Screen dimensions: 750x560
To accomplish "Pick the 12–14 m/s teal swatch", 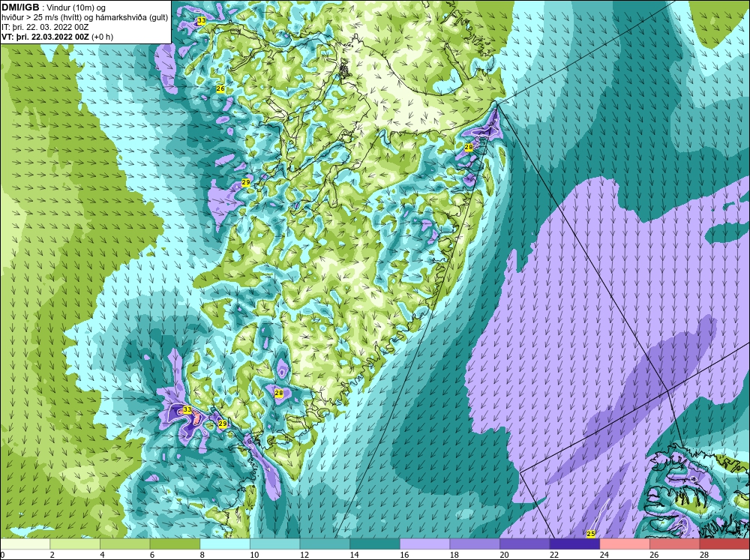I will pos(325,544).
